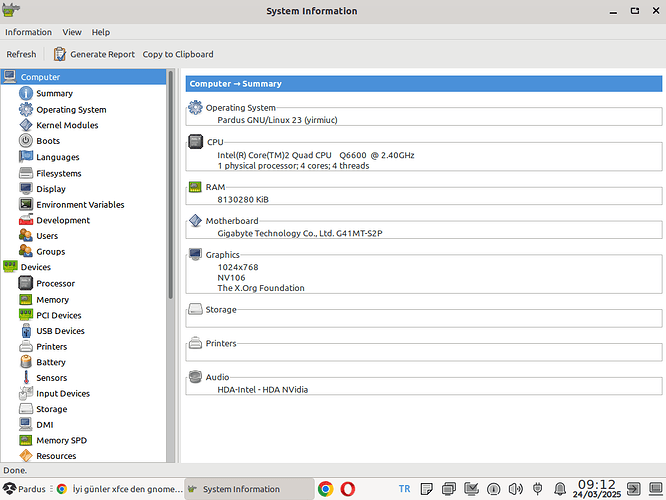
Task: Click 'HDA-Intel - HDA NVidia' audio text
Action: pos(262,390)
